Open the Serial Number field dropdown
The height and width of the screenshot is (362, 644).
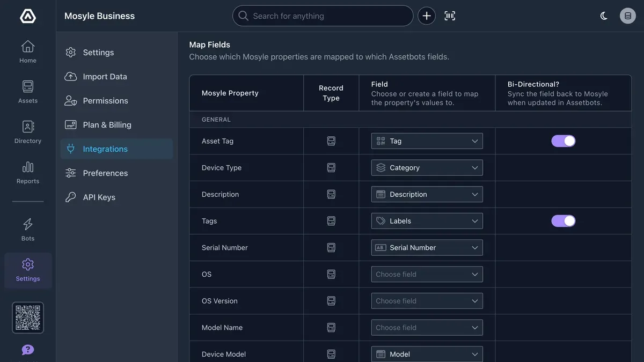point(427,248)
